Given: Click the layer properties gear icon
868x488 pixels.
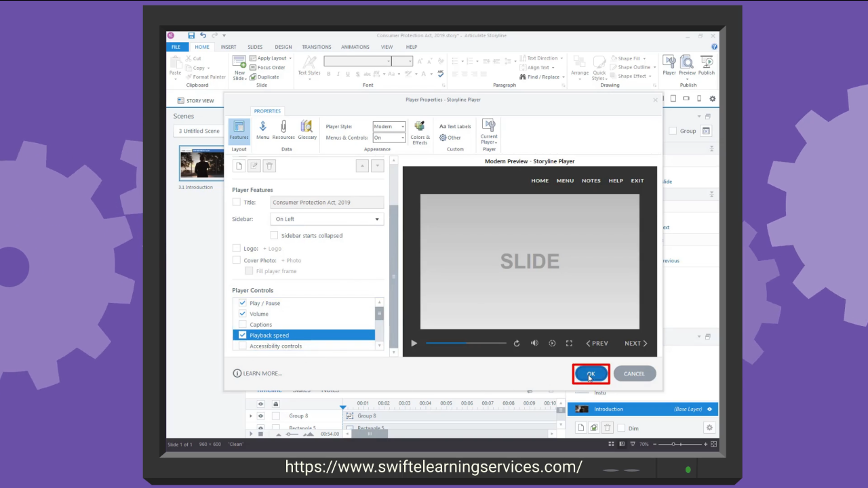Looking at the screenshot, I should click(709, 428).
